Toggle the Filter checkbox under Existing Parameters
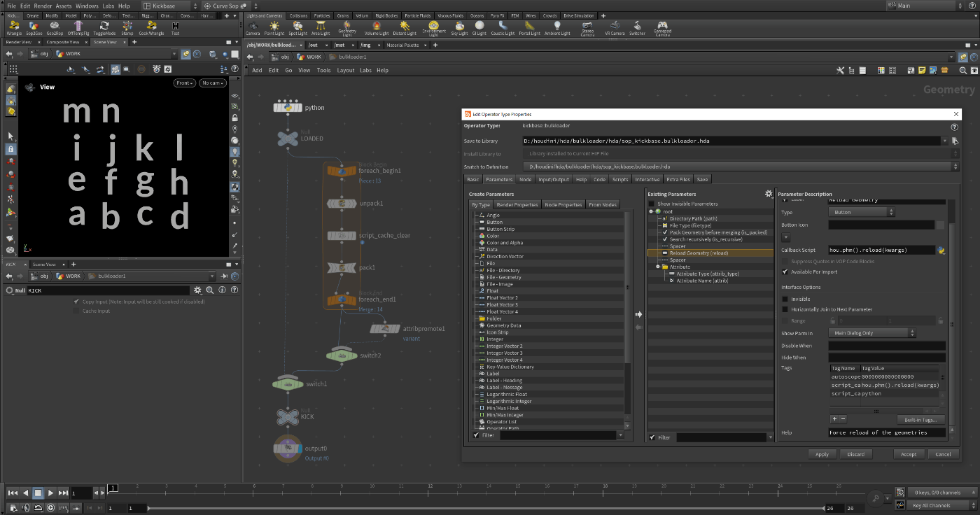The image size is (980, 515). coord(652,437)
